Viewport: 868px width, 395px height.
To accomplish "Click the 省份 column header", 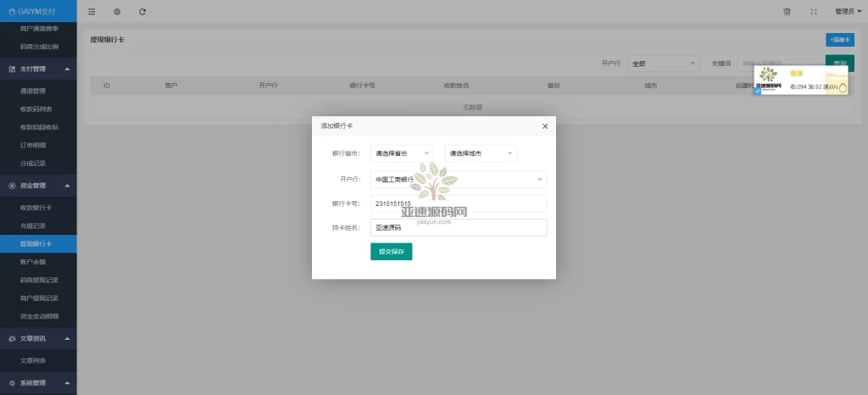I will (554, 86).
